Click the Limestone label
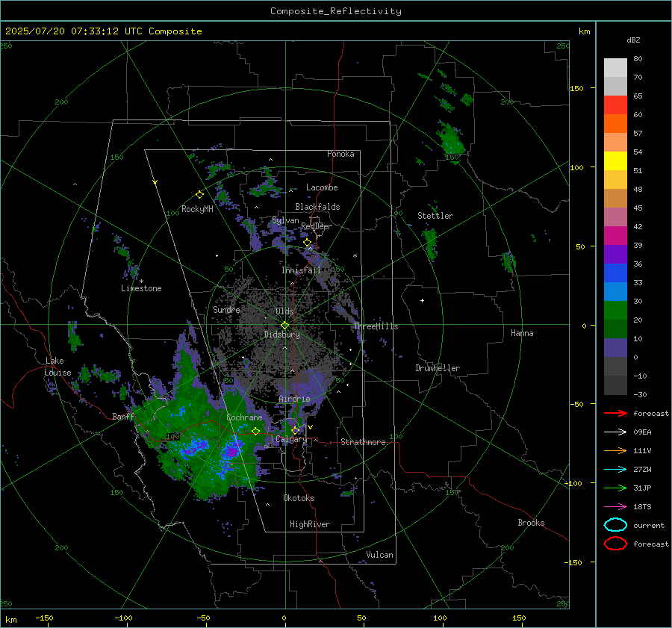 [x=141, y=289]
